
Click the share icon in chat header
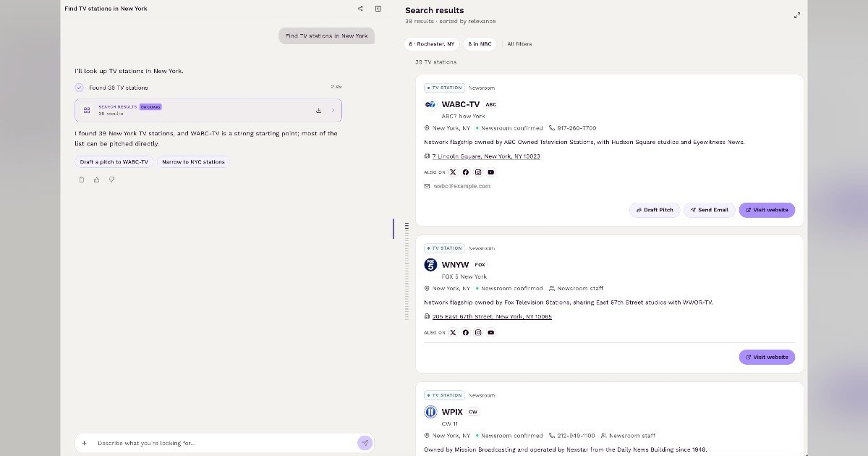click(360, 9)
